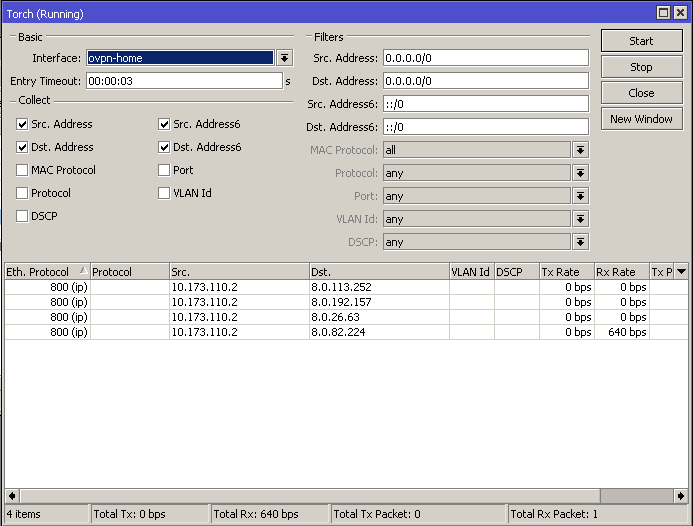
Task: Uncheck the Src. Address checkbox
Action: (22, 125)
